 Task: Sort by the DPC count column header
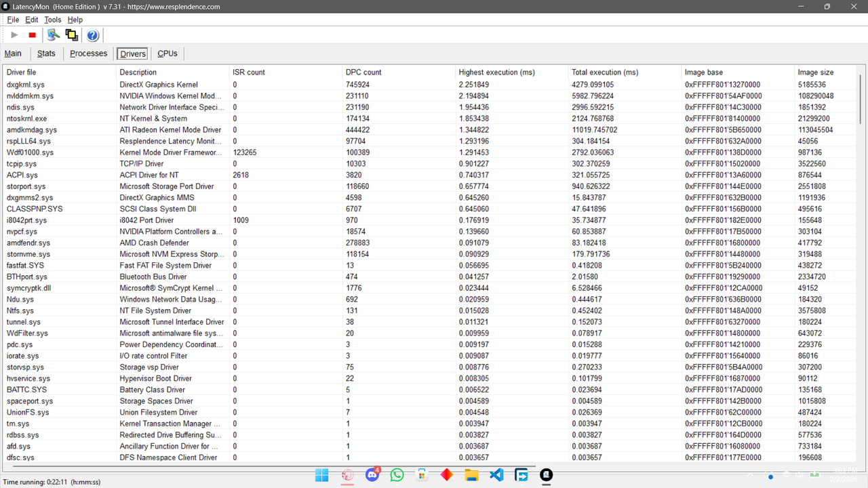click(x=399, y=72)
